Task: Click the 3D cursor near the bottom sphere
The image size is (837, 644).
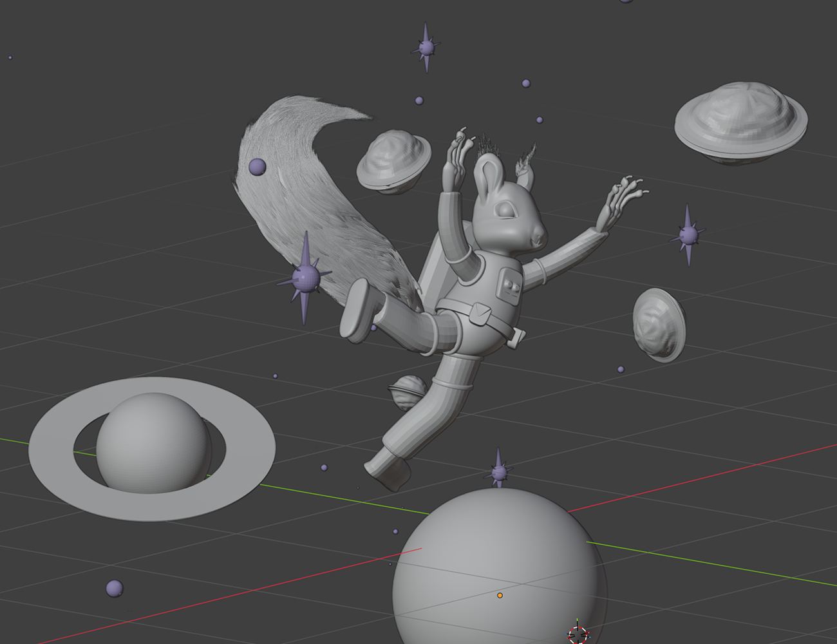Action: tap(578, 634)
